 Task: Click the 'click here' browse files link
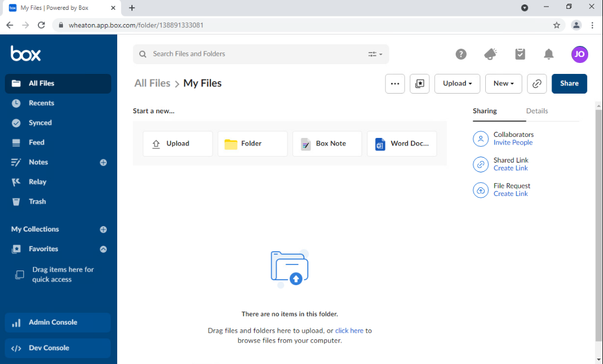(x=349, y=331)
